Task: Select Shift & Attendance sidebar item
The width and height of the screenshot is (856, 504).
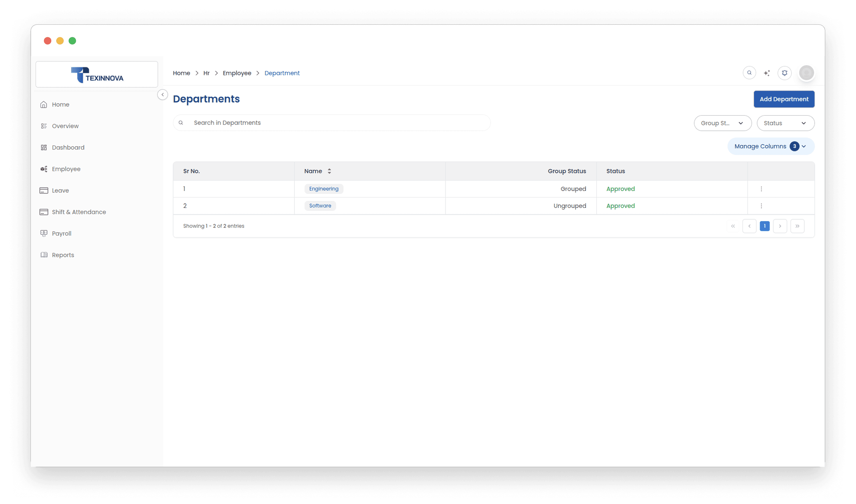Action: (79, 212)
